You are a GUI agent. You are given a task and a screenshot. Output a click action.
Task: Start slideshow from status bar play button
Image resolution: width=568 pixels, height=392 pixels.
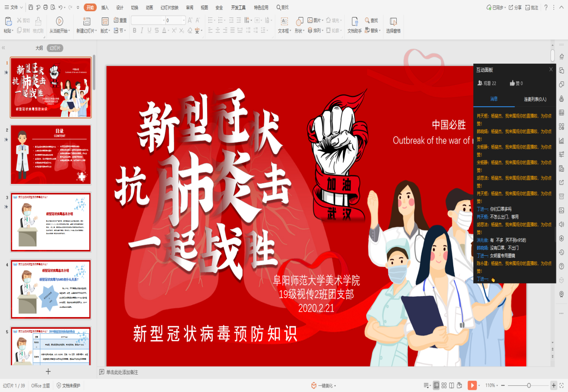pyautogui.click(x=472, y=385)
